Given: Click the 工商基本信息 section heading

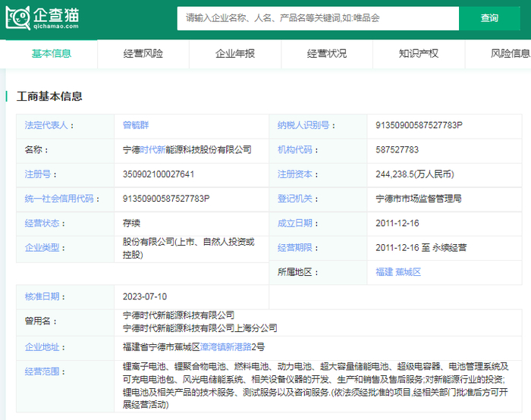Looking at the screenshot, I should (x=49, y=96).
